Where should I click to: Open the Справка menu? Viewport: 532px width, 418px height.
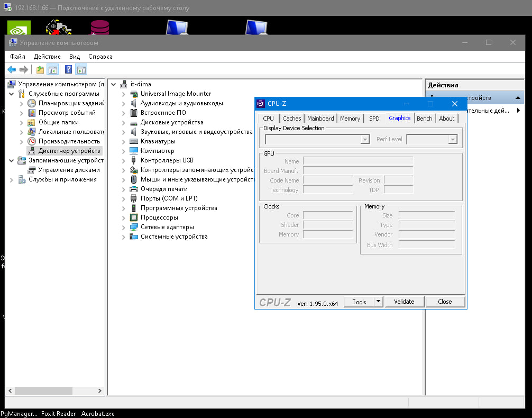[x=100, y=57]
